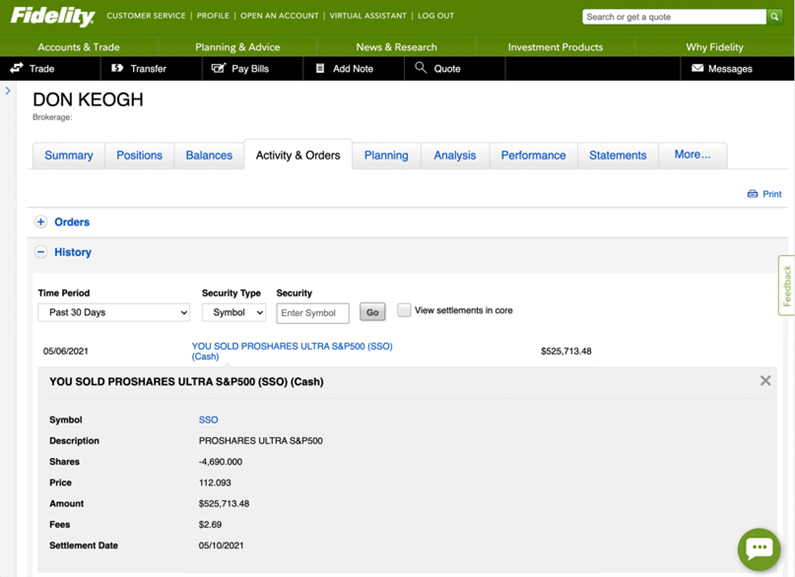Open News & Research menu

[396, 47]
